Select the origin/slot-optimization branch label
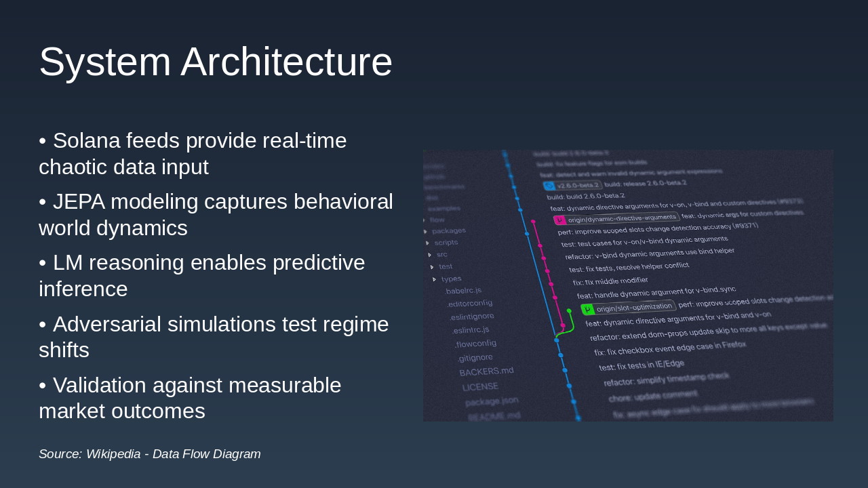This screenshot has height=488, width=868. [x=635, y=306]
